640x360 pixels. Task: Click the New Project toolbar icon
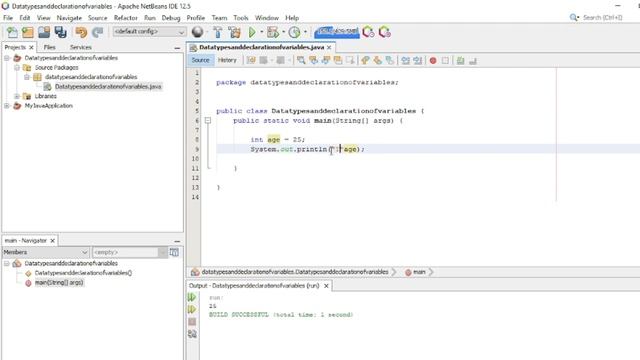coord(28,32)
